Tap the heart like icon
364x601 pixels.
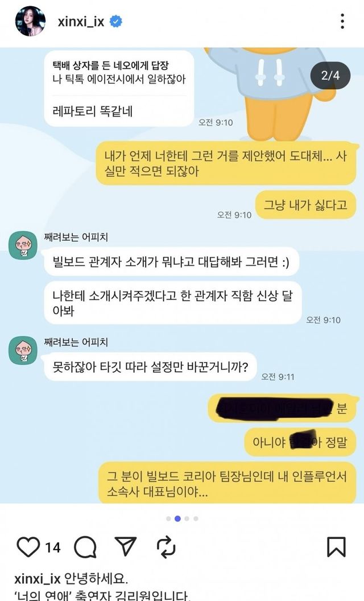pos(28,546)
